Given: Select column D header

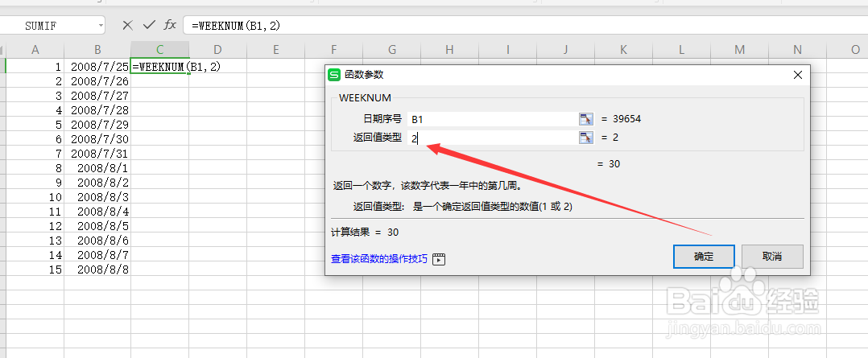Looking at the screenshot, I should coord(217,50).
